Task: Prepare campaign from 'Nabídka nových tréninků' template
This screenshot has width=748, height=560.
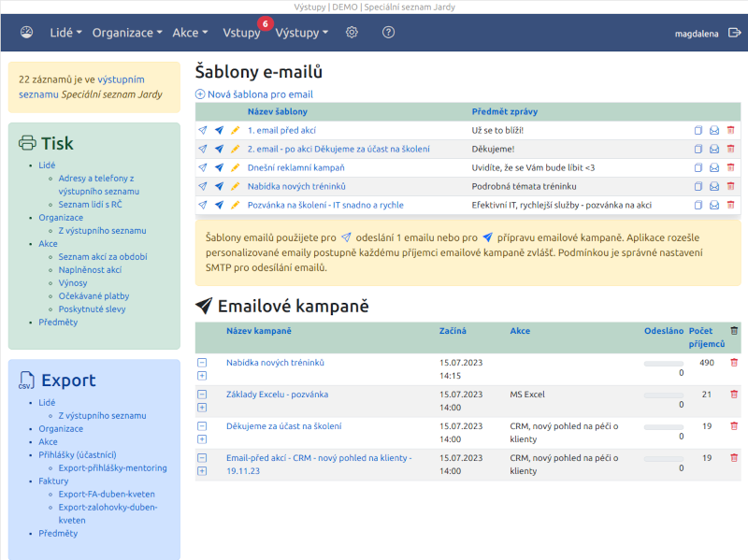Action: 219,186
